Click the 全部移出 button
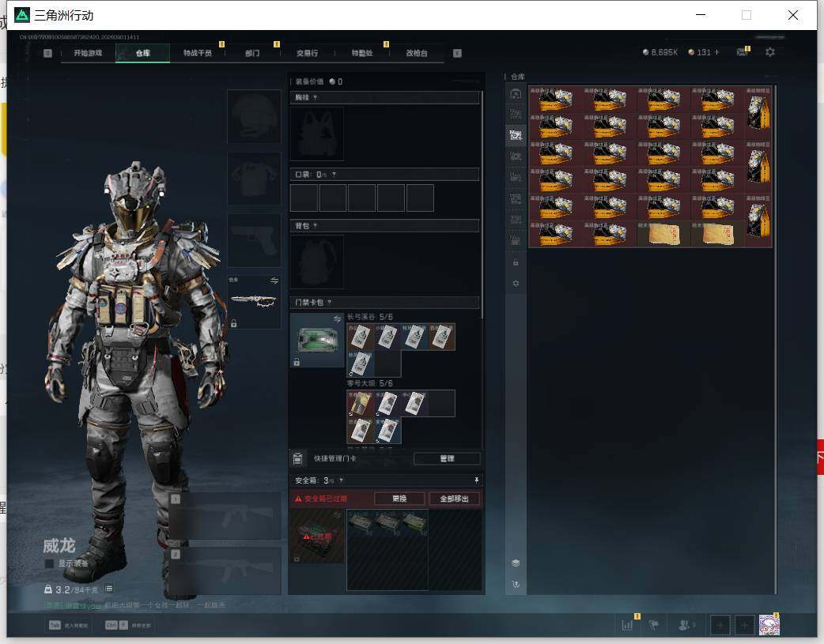The width and height of the screenshot is (824, 644). pyautogui.click(x=454, y=499)
